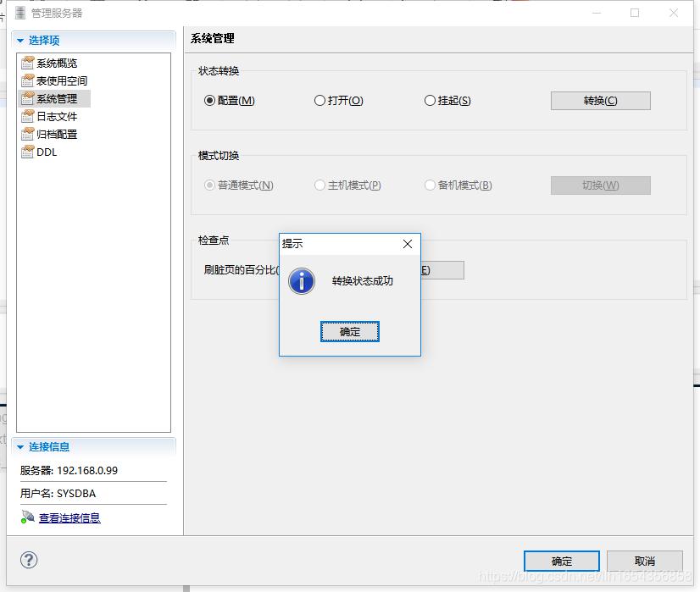
Task: Click the 表使用空间 page icon
Action: click(x=28, y=80)
